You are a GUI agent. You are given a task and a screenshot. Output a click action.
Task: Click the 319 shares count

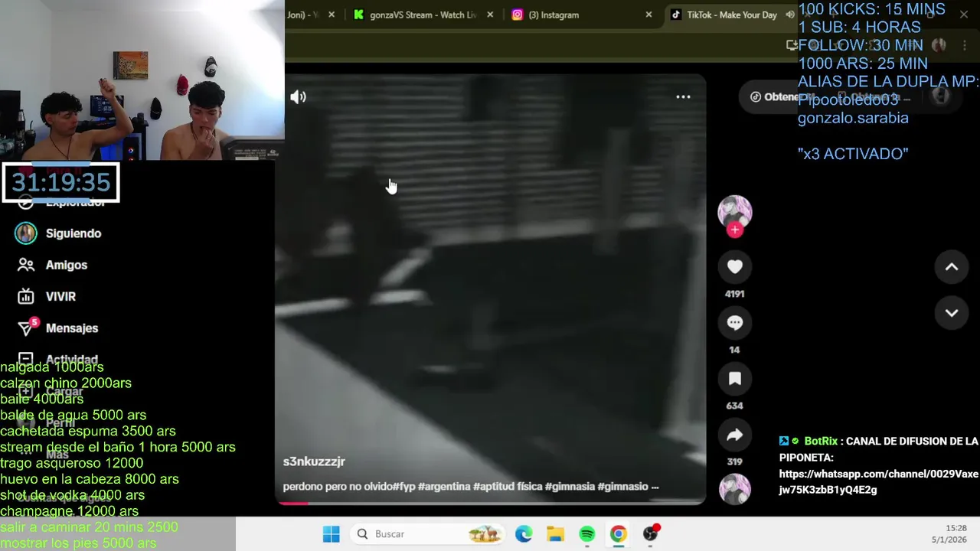coord(734,462)
